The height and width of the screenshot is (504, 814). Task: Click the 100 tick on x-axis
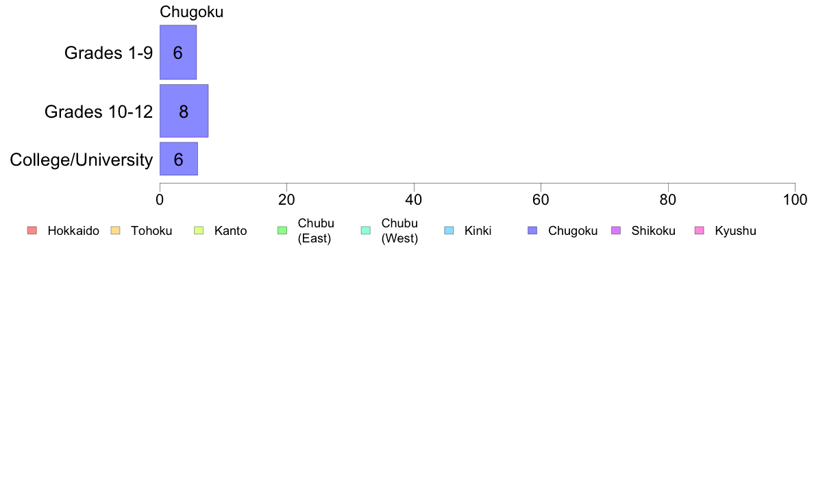pos(795,200)
